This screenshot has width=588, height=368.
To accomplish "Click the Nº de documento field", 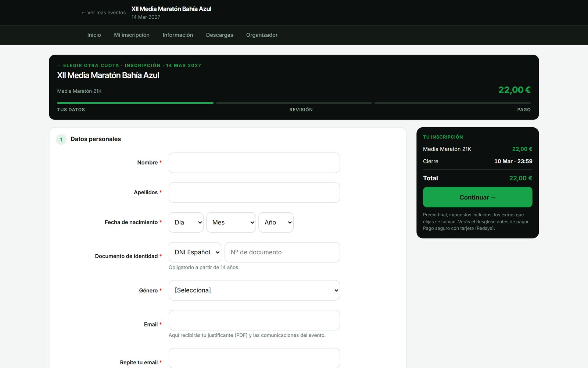I will tap(282, 252).
